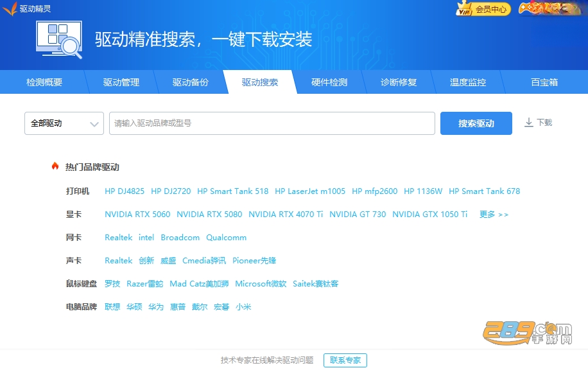The height and width of the screenshot is (370, 588).
Task: Open Razer雷蛇 driver link
Action: 145,284
